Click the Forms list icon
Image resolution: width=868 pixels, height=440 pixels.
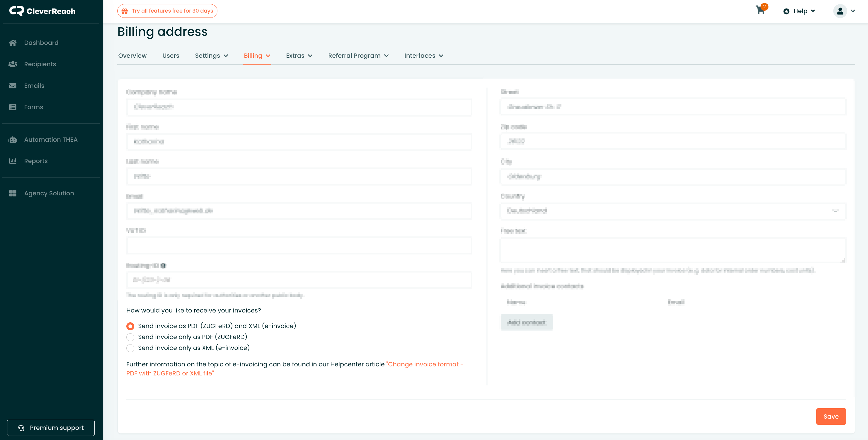pos(13,107)
